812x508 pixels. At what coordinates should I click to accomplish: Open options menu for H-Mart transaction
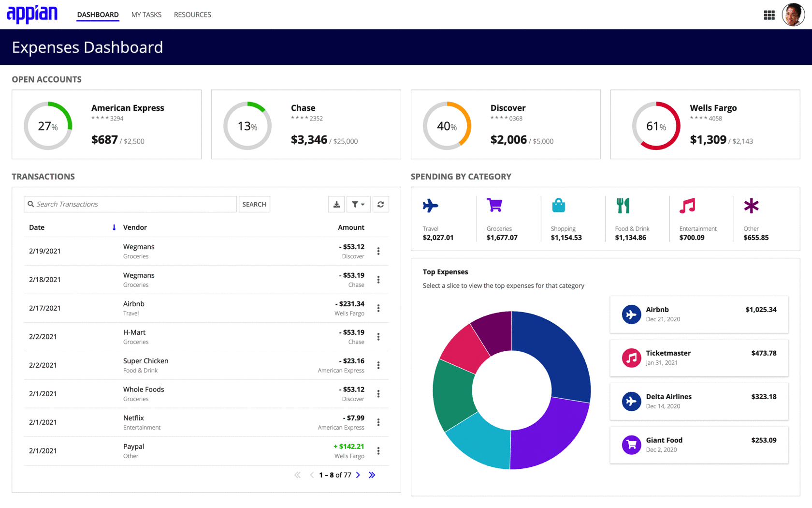coord(378,337)
